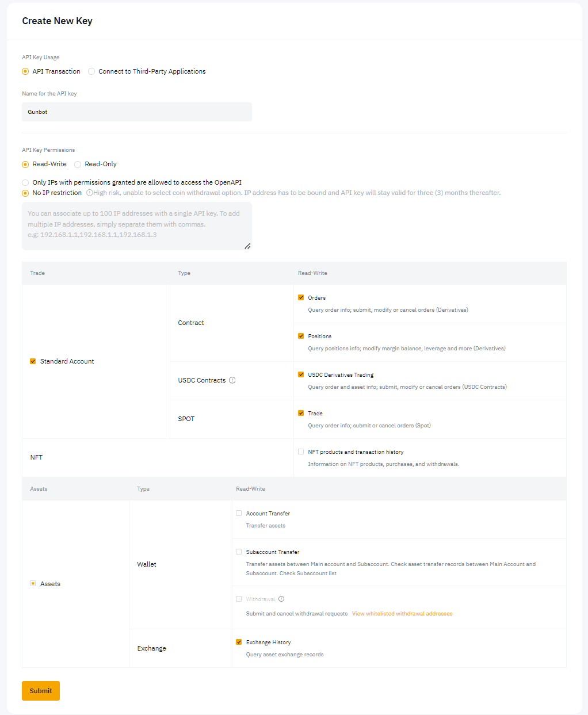The image size is (588, 715).
Task: Choose the Read-Write permission radio
Action: 25,165
